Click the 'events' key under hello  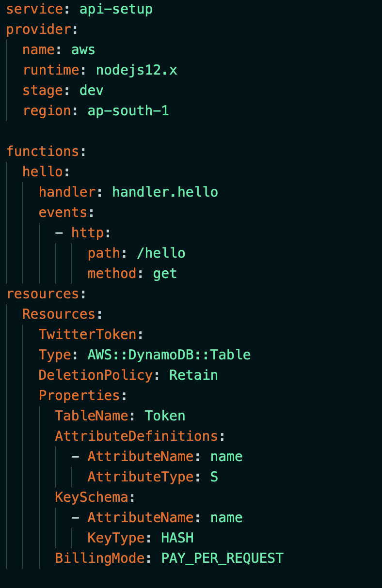tap(63, 213)
